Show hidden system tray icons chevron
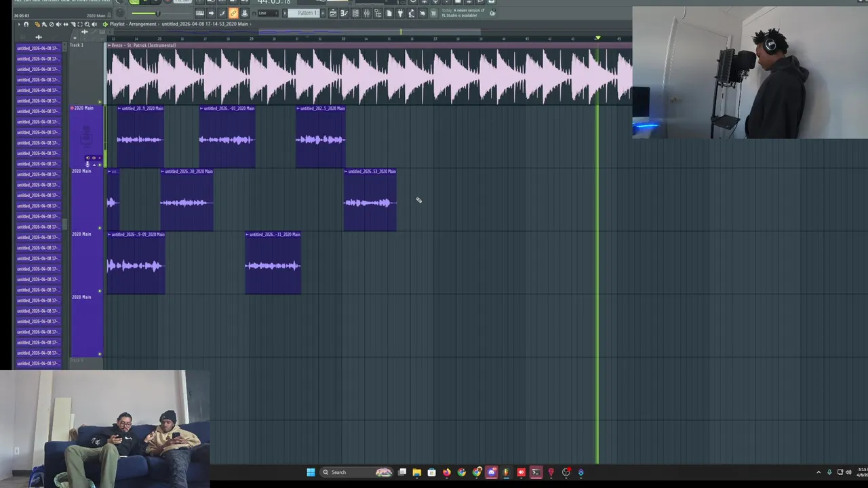This screenshot has width=868, height=488. [x=818, y=472]
